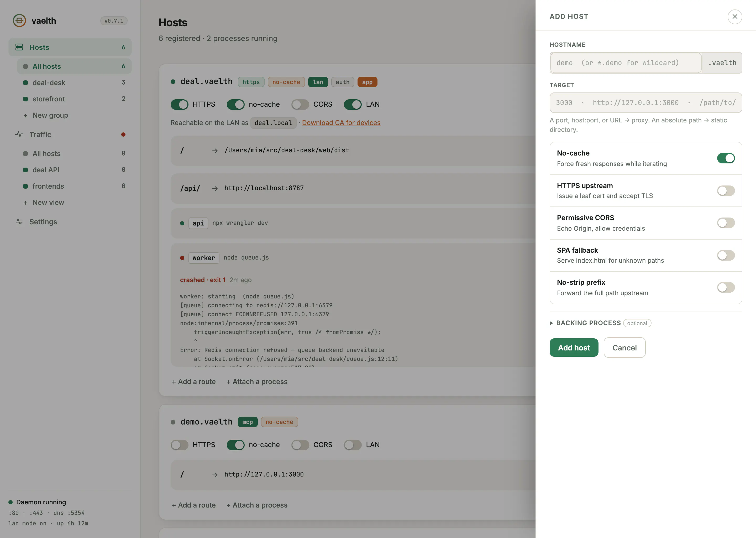Click the orange app tag on deal.vaelth

pyautogui.click(x=367, y=82)
